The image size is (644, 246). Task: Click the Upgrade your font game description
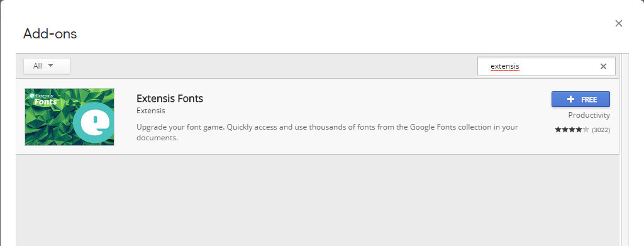pyautogui.click(x=327, y=132)
